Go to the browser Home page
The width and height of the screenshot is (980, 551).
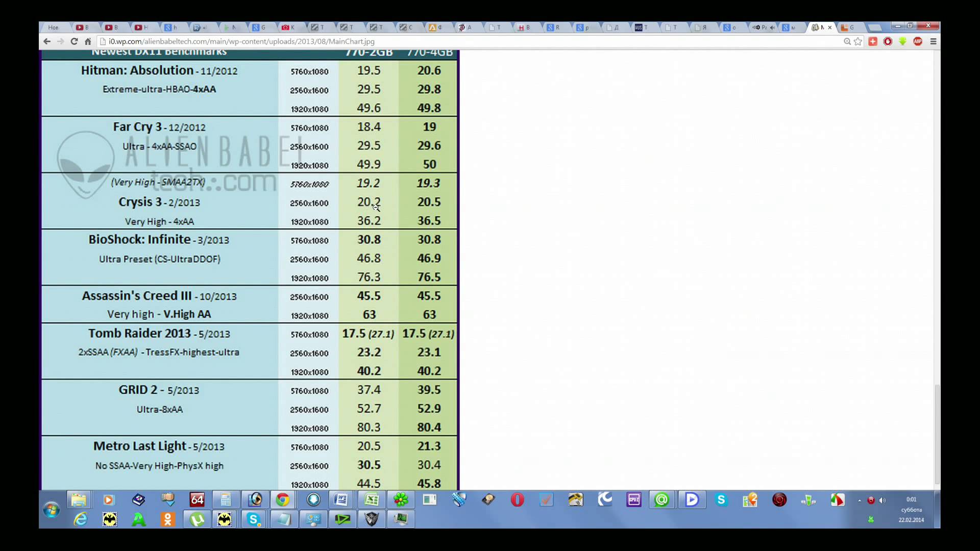[x=88, y=41]
